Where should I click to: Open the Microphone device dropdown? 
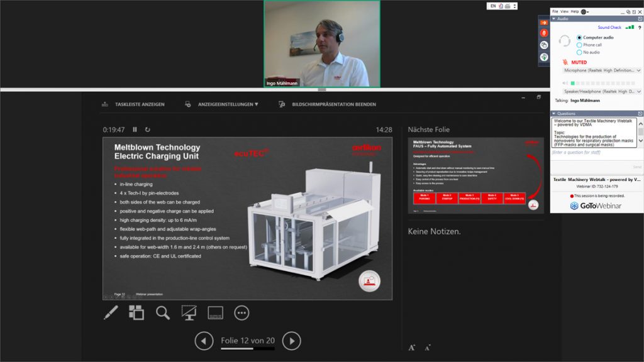pyautogui.click(x=602, y=70)
